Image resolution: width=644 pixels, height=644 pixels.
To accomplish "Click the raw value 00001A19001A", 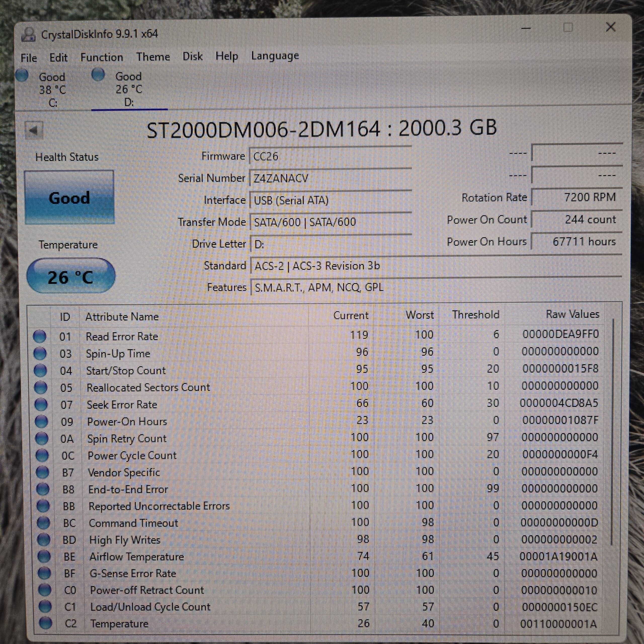I will point(558,556).
